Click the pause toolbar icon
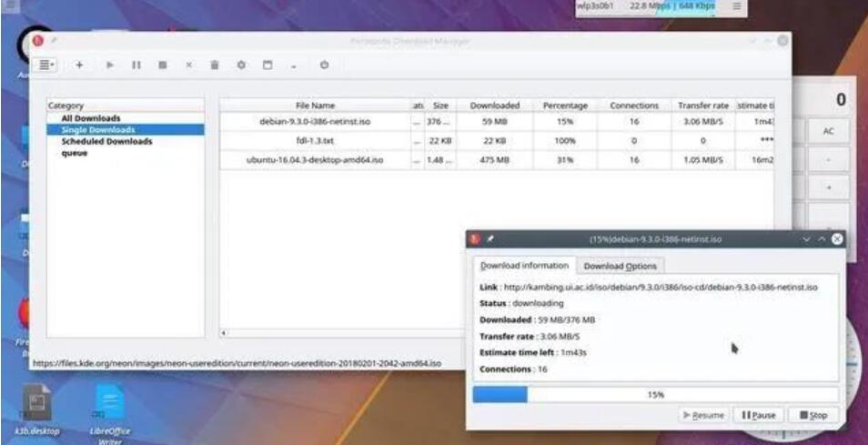Image resolution: width=868 pixels, height=445 pixels. point(136,65)
